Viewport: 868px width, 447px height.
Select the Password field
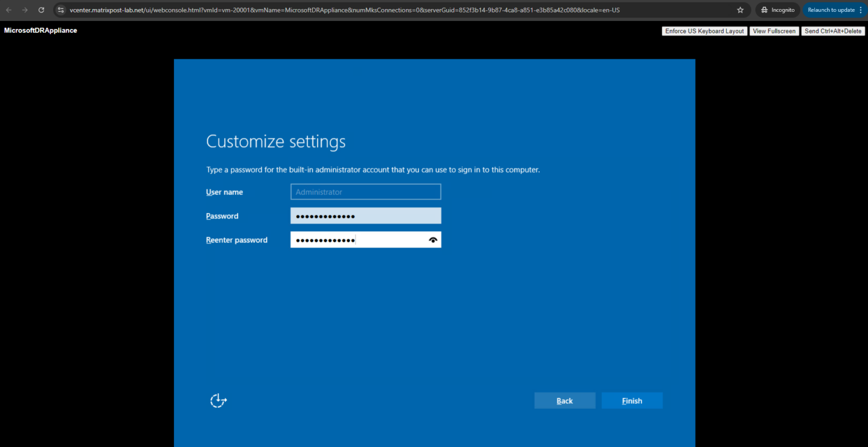coord(365,215)
